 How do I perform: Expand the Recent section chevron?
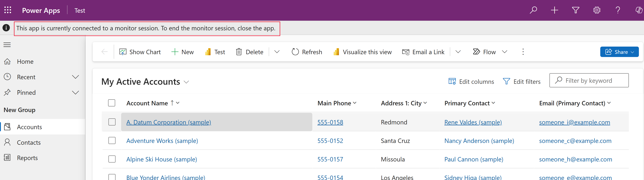(75, 77)
